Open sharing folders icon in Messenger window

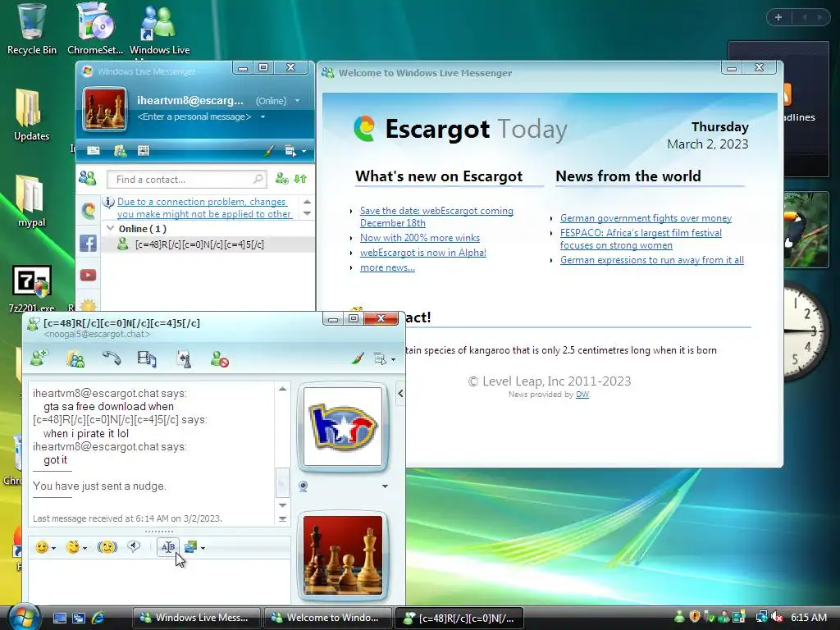pos(121,151)
